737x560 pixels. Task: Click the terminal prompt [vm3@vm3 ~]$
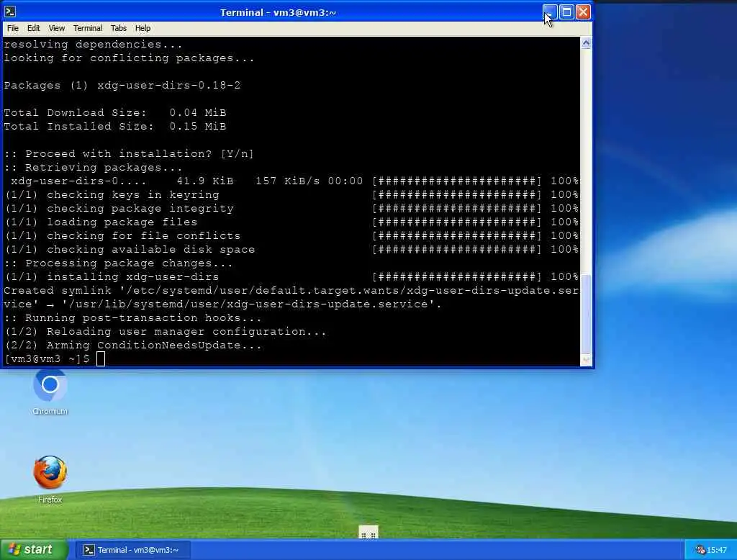(x=47, y=358)
